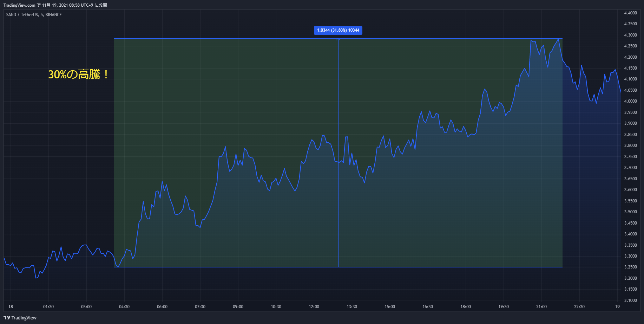Viewport: 644px width, 324px height.
Task: Click the TradingView logo icon at bottom left
Action: pyautogui.click(x=7, y=318)
